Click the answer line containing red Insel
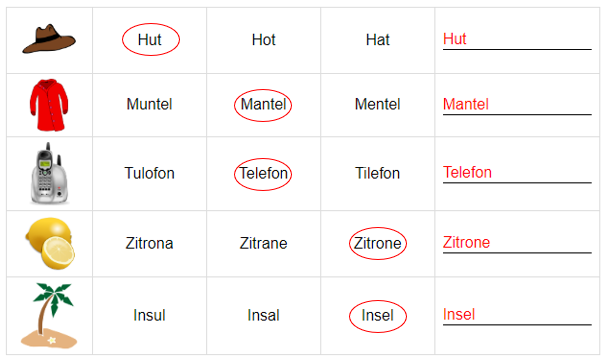This screenshot has height=360, width=606. click(x=517, y=316)
